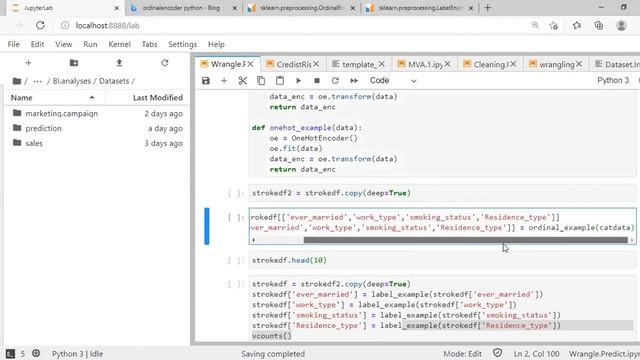This screenshot has height=360, width=640.
Task: Save the notebook with the floppy disk icon
Action: point(206,80)
